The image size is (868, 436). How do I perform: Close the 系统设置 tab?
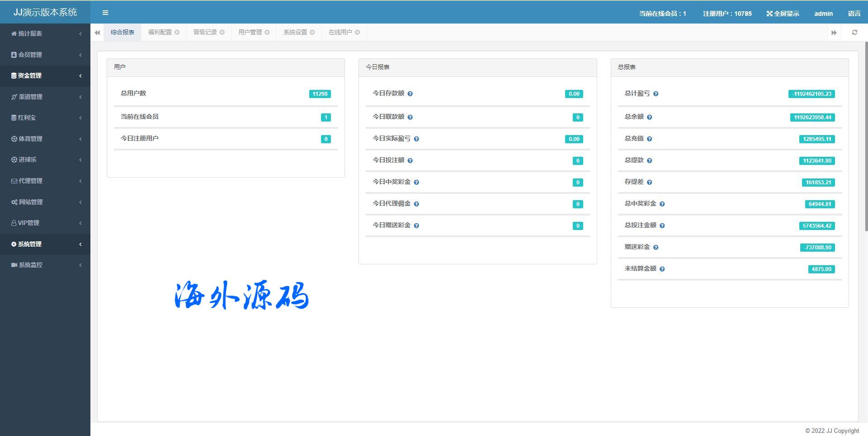pos(312,33)
